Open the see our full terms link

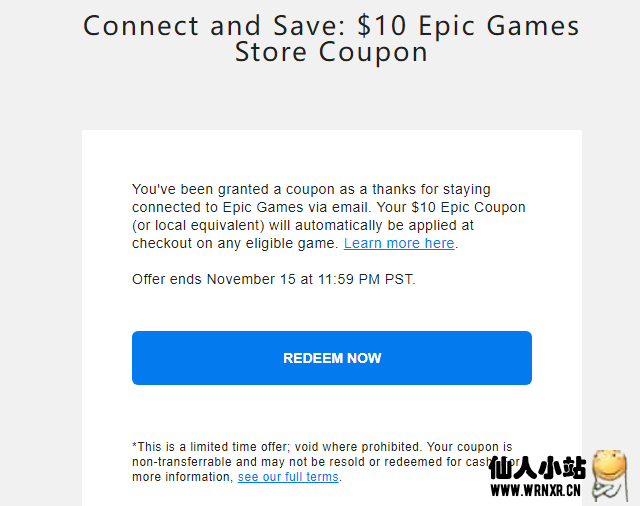(288, 477)
